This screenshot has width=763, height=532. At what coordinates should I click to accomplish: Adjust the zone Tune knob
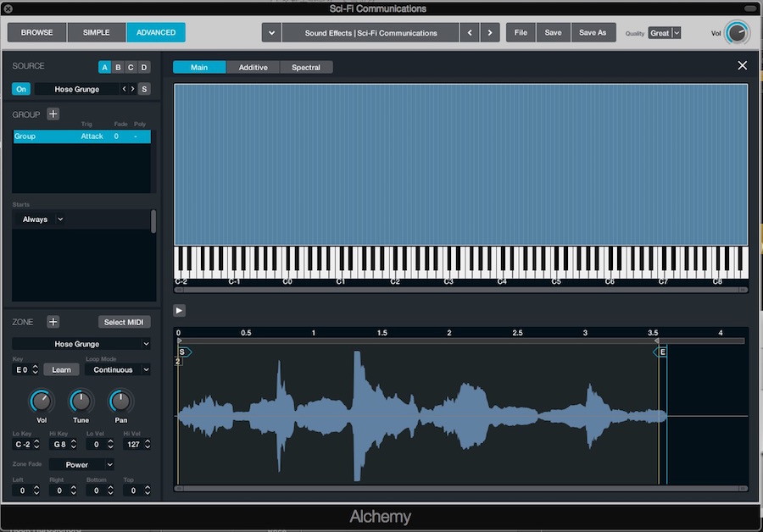[81, 402]
